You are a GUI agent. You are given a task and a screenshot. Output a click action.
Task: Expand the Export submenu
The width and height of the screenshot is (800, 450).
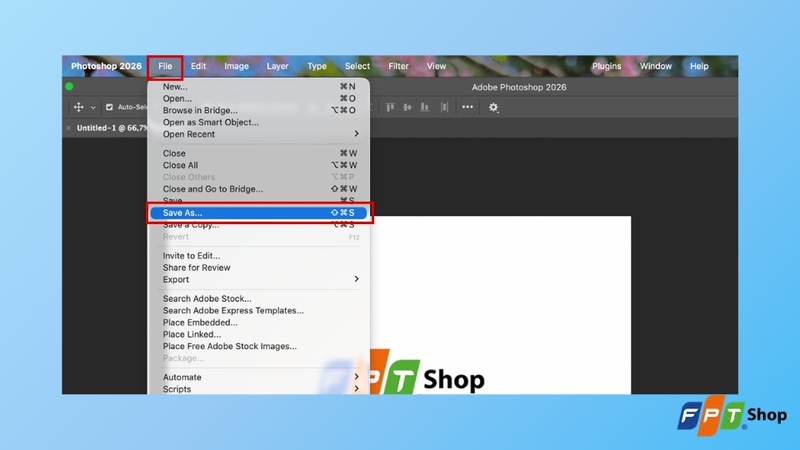(x=259, y=280)
